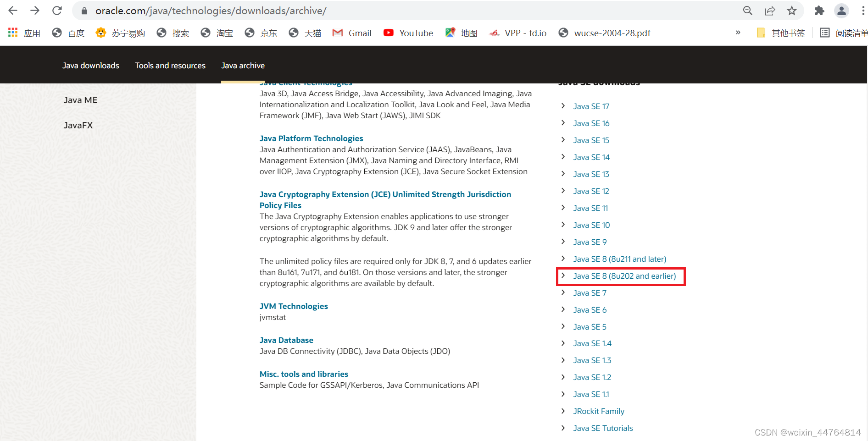This screenshot has height=441, width=868.
Task: Open the extensions puzzle icon
Action: [819, 11]
